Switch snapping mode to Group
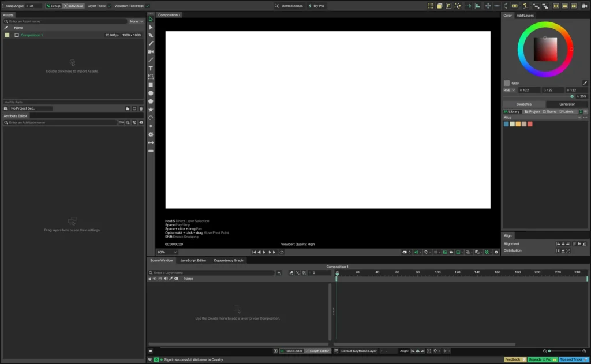The height and width of the screenshot is (364, 591). [x=53, y=6]
